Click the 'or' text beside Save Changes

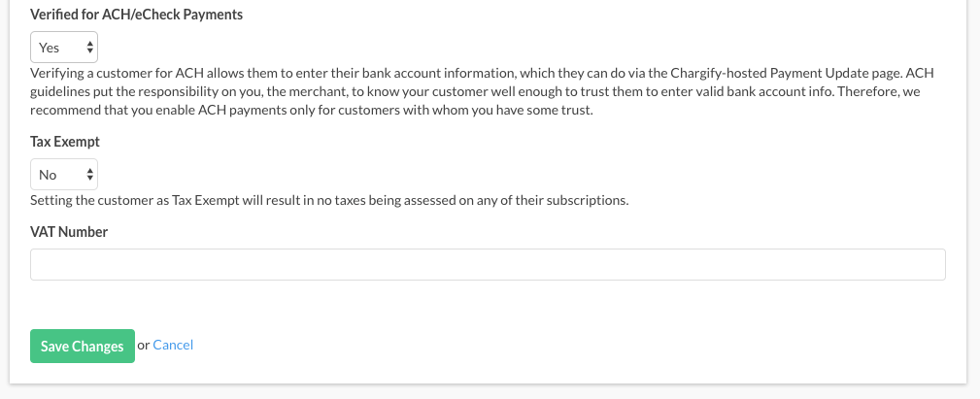(143, 346)
